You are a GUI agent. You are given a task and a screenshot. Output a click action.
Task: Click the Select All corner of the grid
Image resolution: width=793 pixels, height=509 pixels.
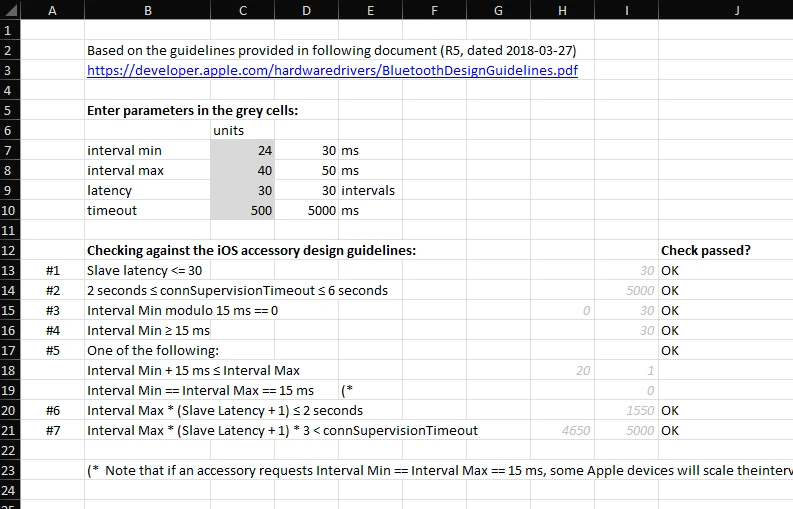pos(10,10)
